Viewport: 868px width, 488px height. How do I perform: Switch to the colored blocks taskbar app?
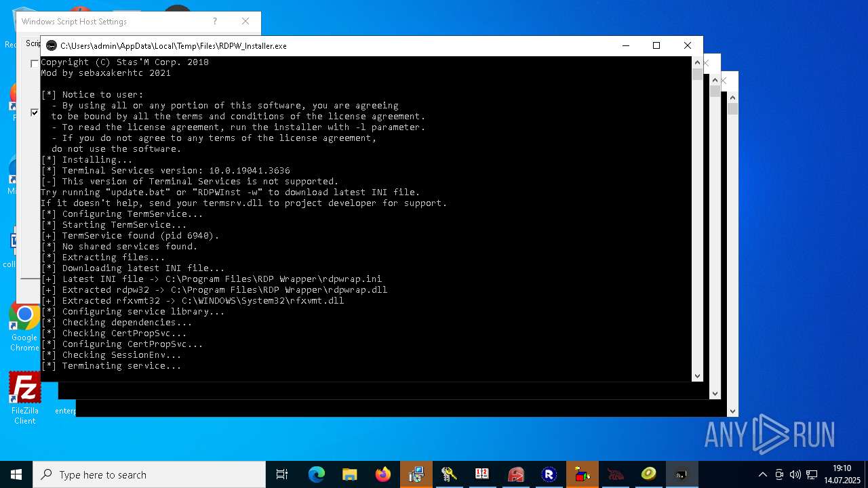[582, 474]
